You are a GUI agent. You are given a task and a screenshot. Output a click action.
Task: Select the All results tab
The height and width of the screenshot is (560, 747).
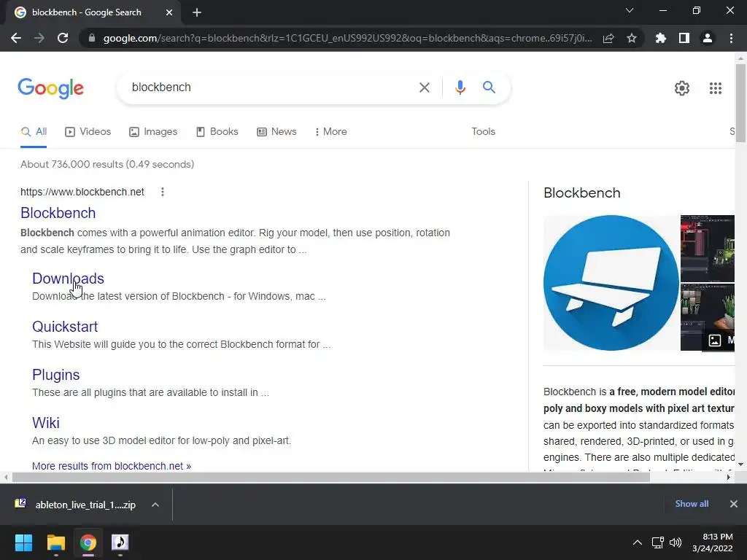coord(34,132)
